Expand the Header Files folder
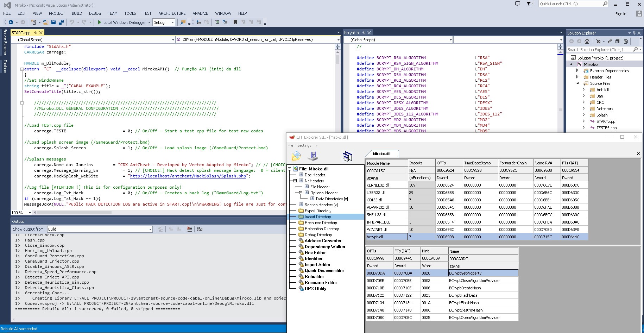 (577, 77)
